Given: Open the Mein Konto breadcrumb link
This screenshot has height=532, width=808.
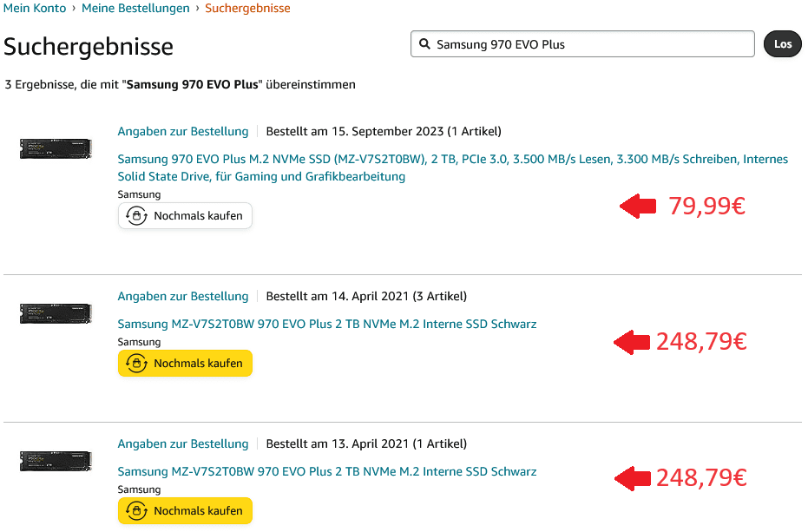Looking at the screenshot, I should pyautogui.click(x=35, y=9).
